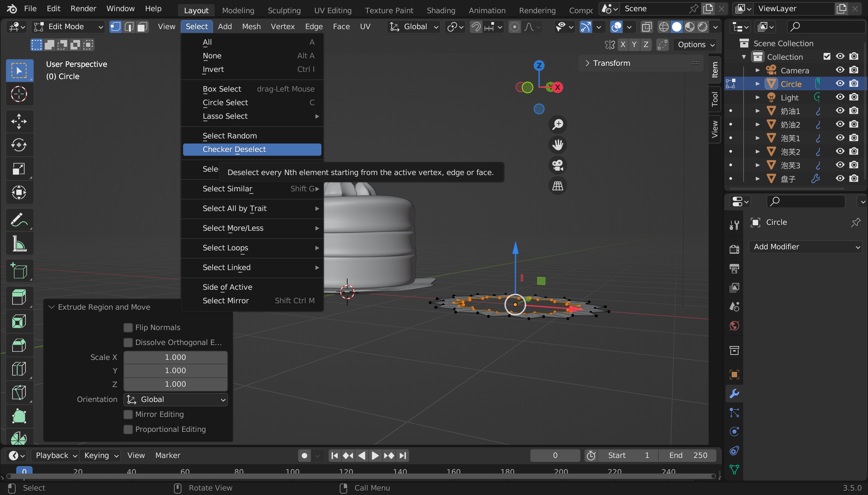Enable Dissolve Orthogonal Edges checkbox
This screenshot has width=868, height=495.
click(x=128, y=342)
